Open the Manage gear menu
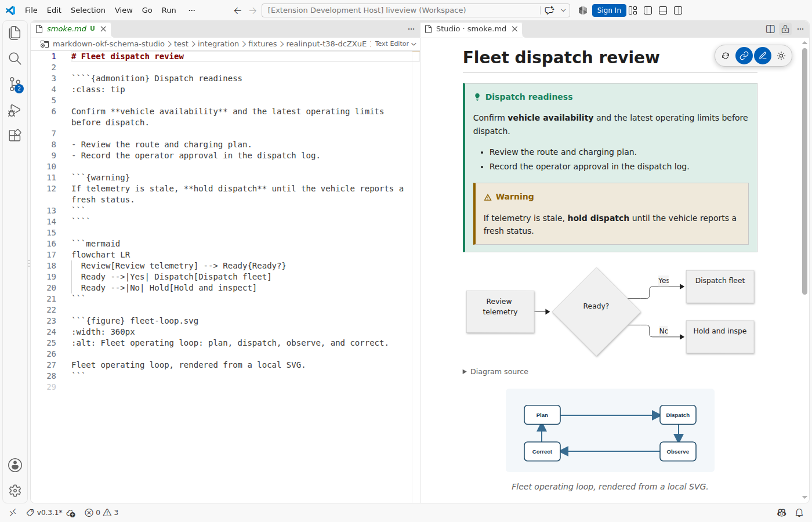 coord(15,491)
